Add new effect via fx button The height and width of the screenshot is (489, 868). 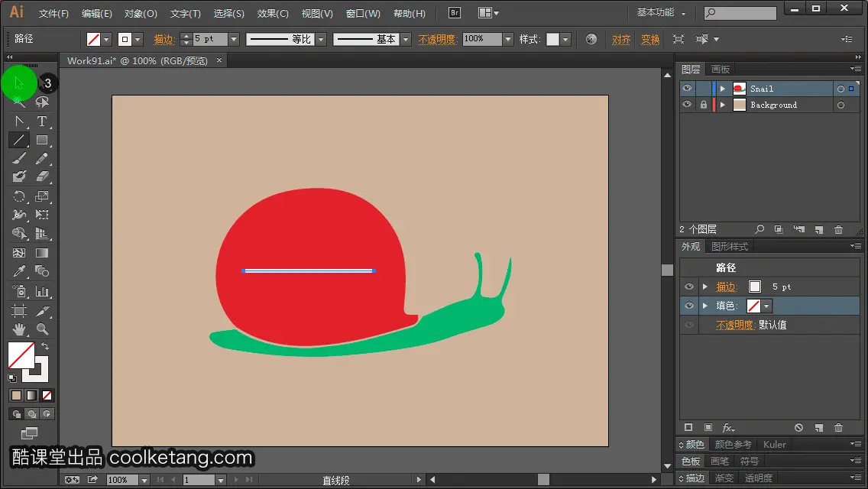coord(728,428)
